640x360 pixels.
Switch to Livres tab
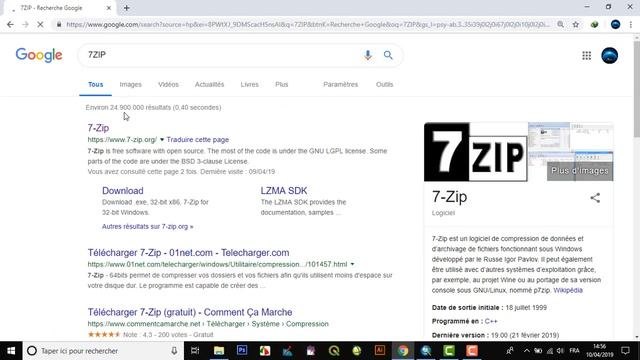[x=249, y=84]
